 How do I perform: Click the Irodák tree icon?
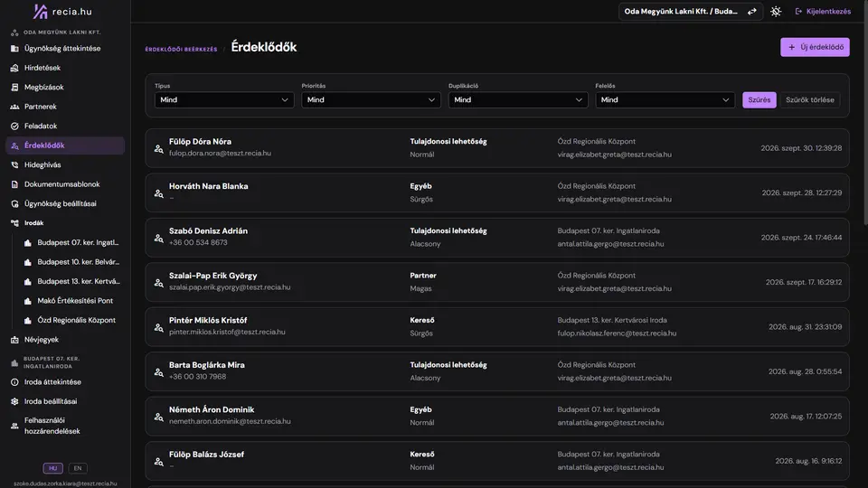(14, 223)
